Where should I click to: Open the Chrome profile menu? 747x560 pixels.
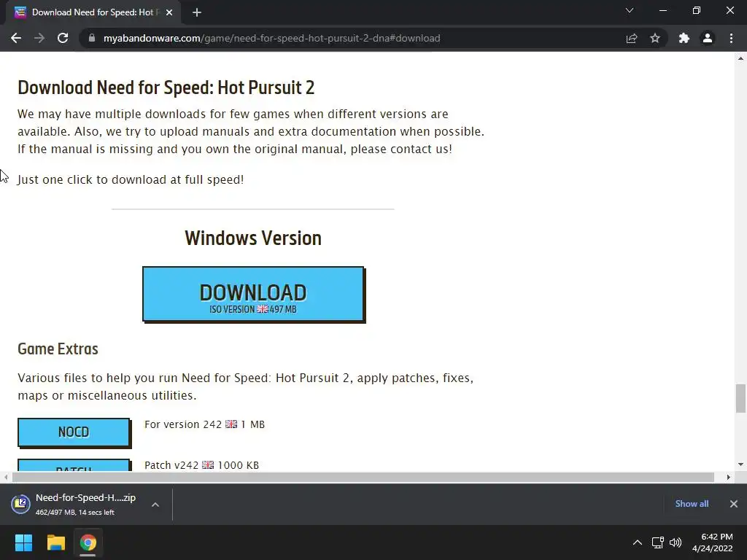708,38
